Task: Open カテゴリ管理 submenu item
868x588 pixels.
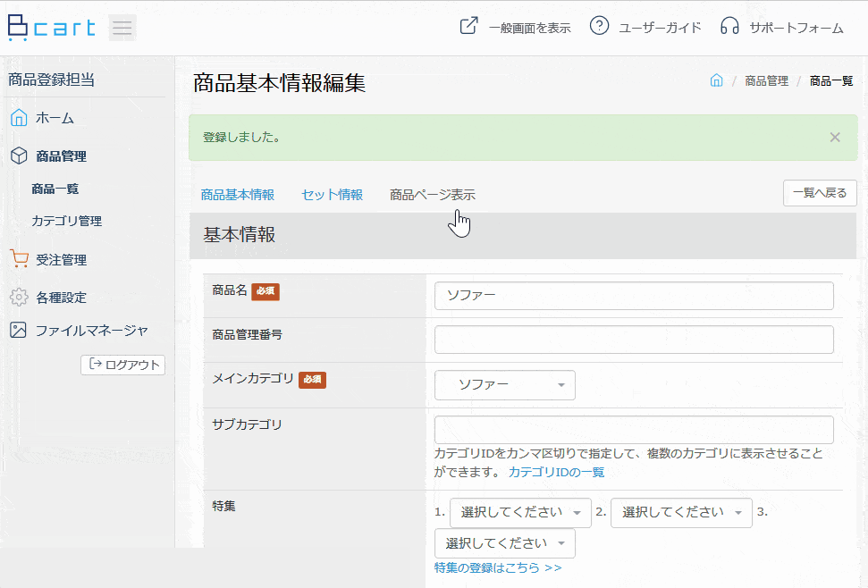Action: pos(66,222)
